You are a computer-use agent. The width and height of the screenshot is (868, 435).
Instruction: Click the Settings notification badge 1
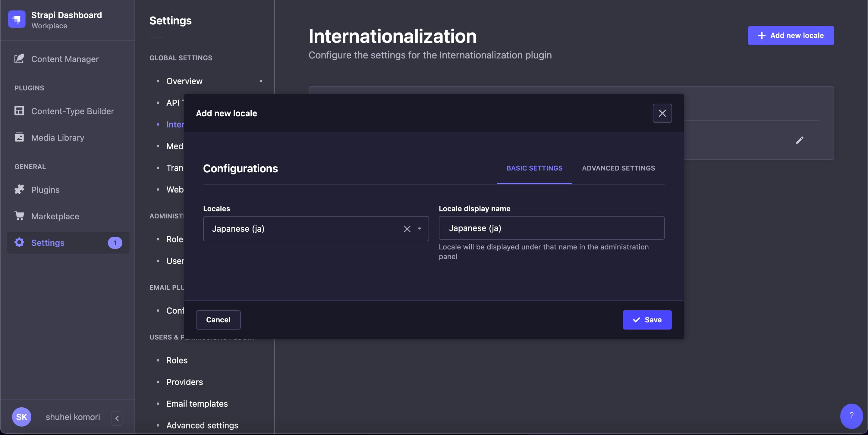point(115,243)
